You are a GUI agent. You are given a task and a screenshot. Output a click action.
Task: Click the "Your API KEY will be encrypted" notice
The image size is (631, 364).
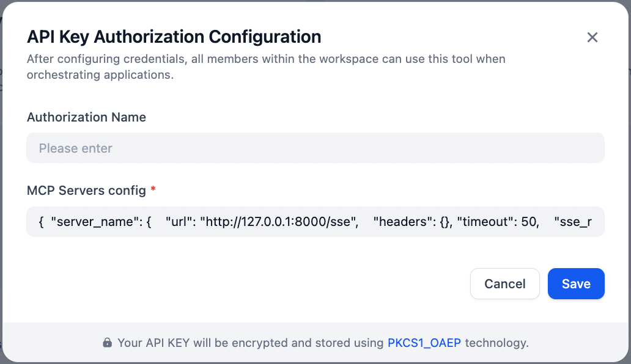click(251, 343)
